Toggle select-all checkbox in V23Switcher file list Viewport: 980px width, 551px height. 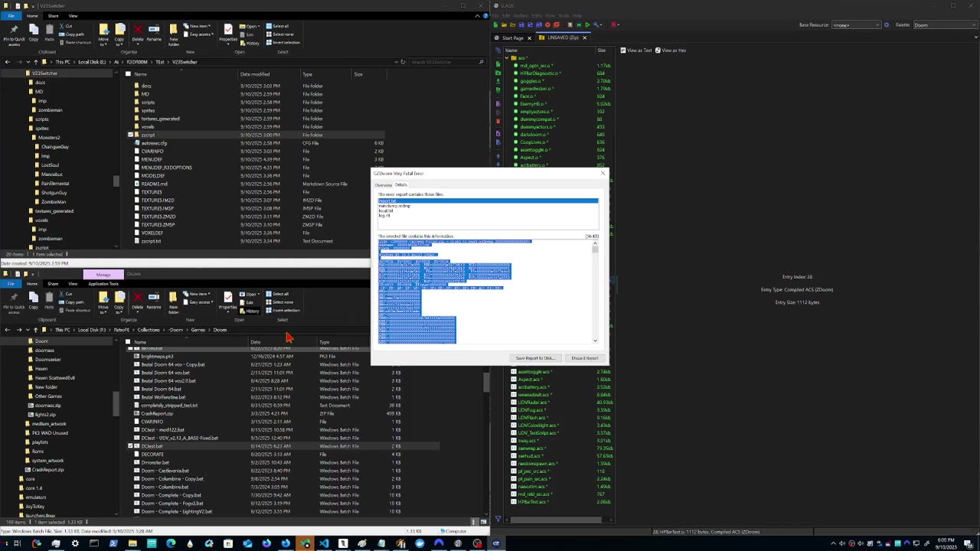tap(128, 74)
